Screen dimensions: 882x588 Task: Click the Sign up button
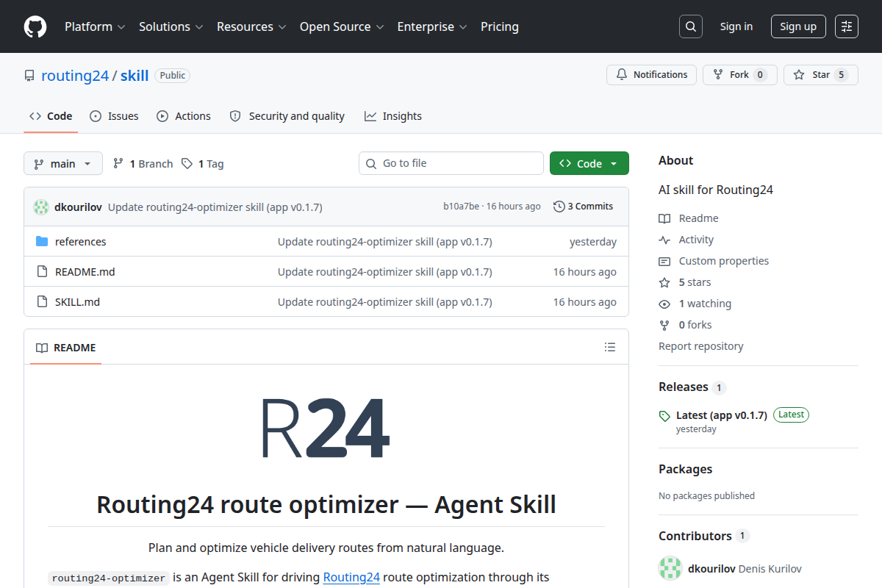coord(798,26)
